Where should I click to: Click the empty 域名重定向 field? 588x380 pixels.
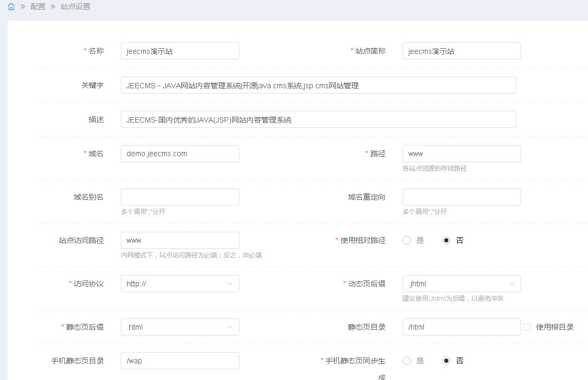coord(462,197)
